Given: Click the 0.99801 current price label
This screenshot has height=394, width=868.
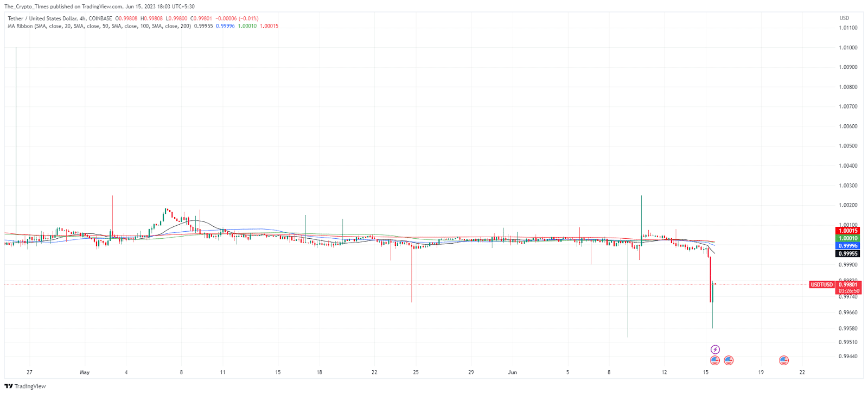Looking at the screenshot, I should tap(848, 284).
